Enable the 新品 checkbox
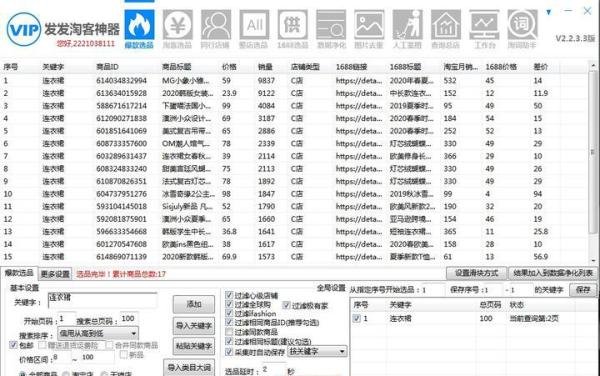 (x=124, y=355)
